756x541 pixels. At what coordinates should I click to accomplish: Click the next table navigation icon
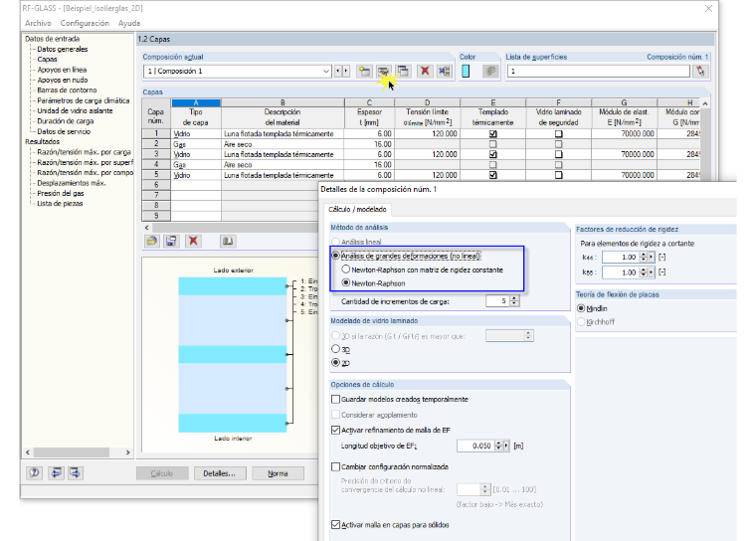[76, 473]
